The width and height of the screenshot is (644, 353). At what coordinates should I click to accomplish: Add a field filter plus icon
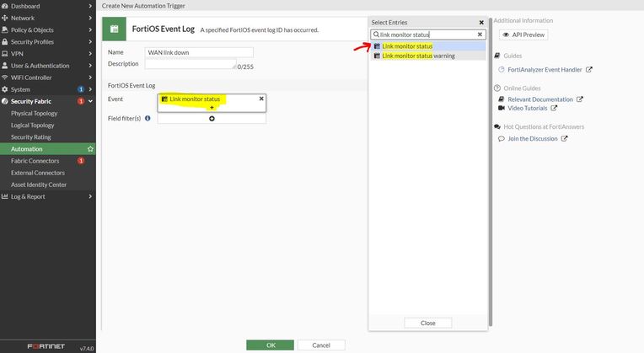(x=212, y=119)
